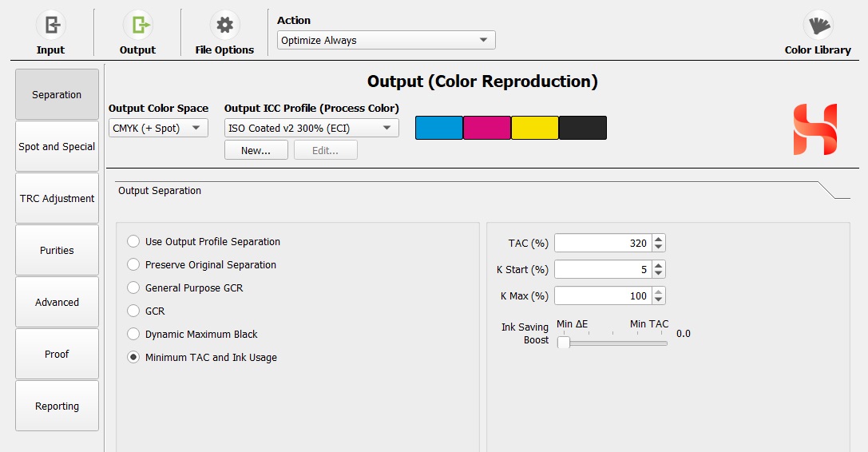Screen dimensions: 868x452
Task: Open the Color Library icon
Action: pos(818,25)
